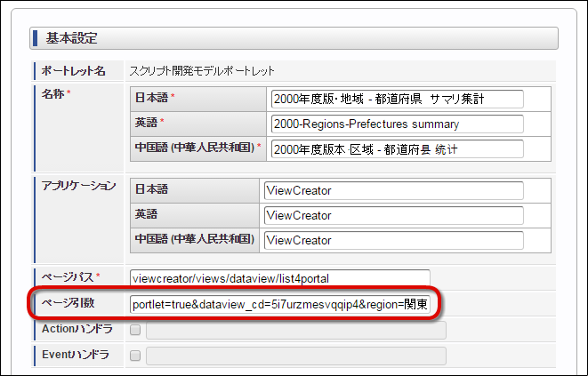Click the 名称 英語 field with 2000-Regions-Prefectures summary

click(x=397, y=124)
